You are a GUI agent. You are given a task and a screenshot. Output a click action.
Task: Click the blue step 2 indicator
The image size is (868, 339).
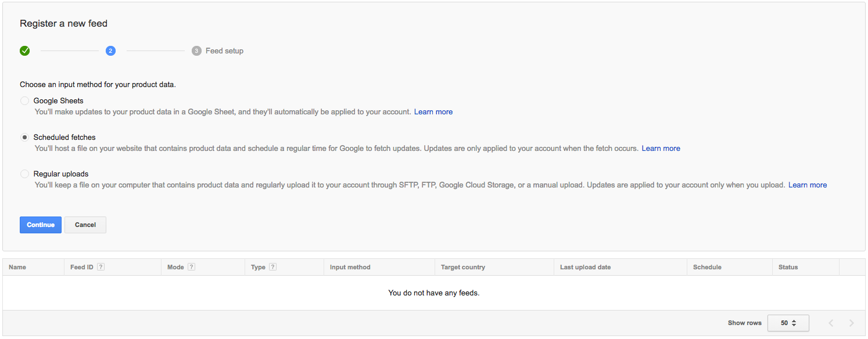(110, 51)
